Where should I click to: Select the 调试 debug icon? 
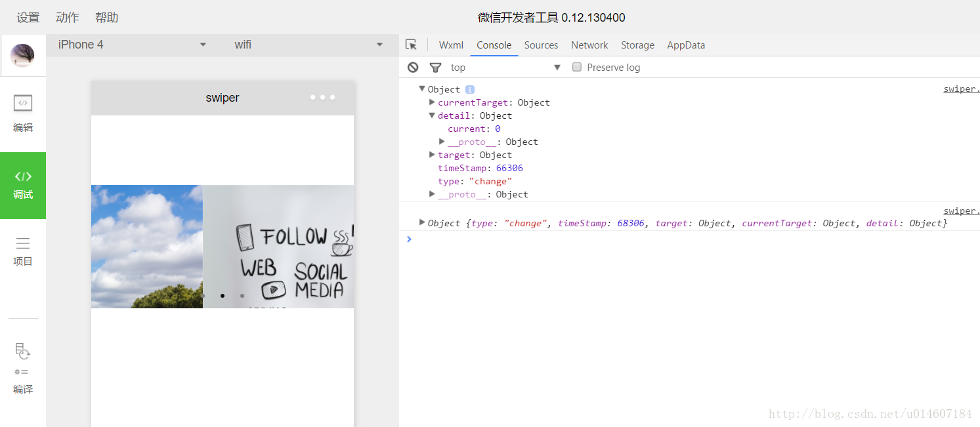point(23,176)
